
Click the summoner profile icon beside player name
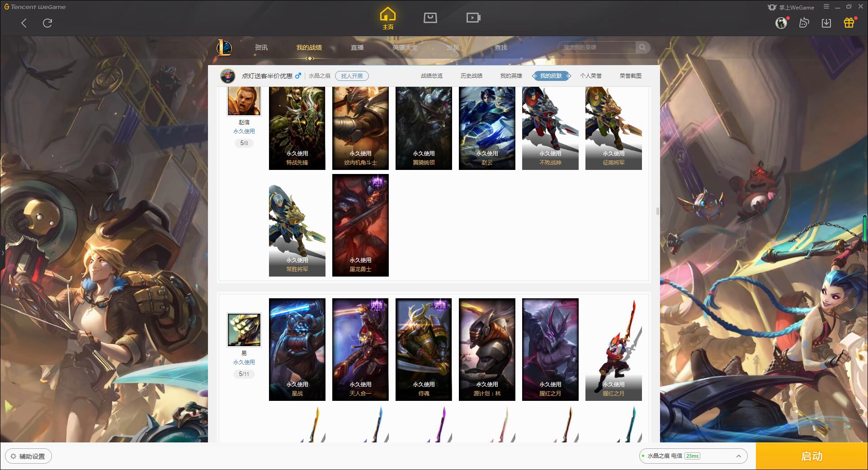click(228, 76)
